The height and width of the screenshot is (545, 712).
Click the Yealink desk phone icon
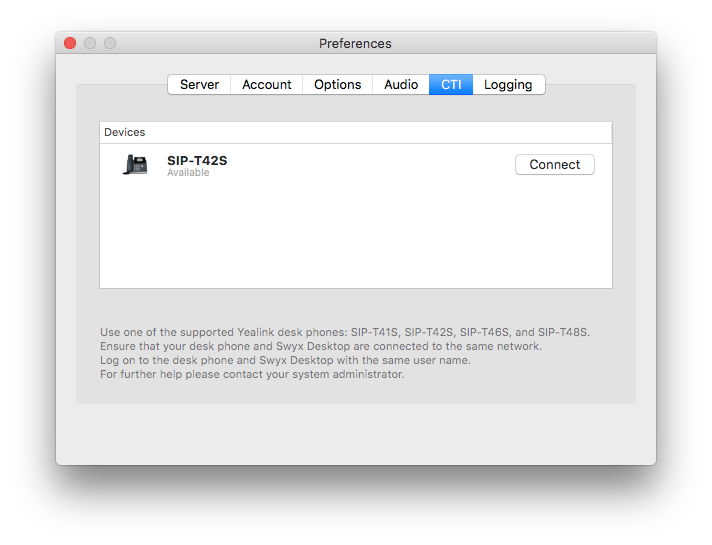pos(135,165)
